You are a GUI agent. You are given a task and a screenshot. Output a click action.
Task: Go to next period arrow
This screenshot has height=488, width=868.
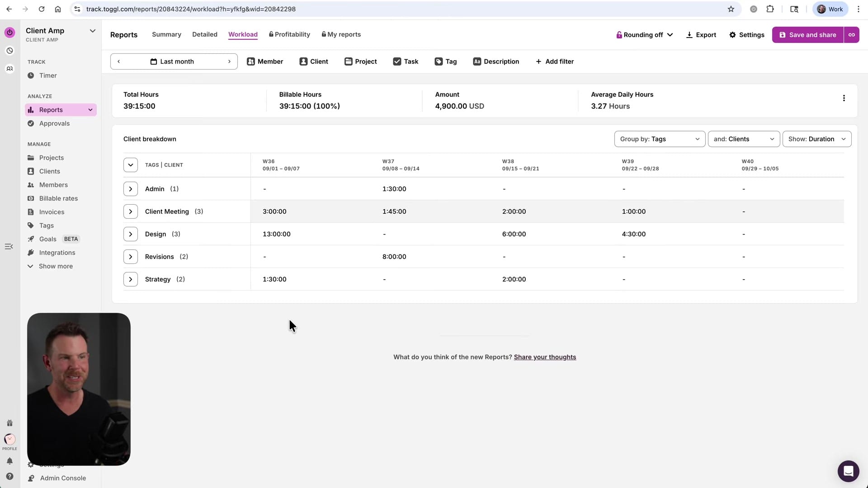click(229, 61)
